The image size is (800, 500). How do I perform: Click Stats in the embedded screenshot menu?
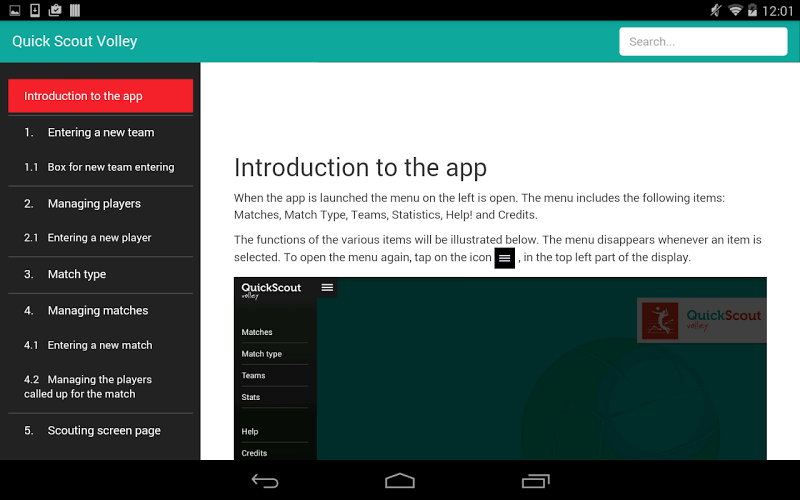coord(251,397)
